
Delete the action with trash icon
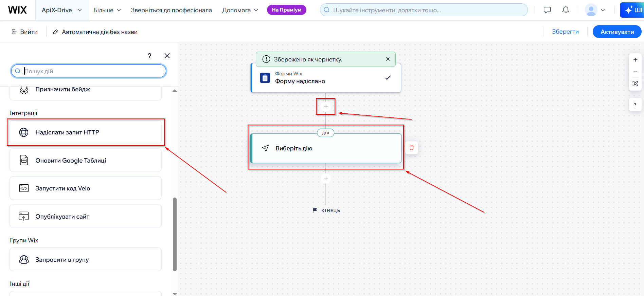(412, 148)
